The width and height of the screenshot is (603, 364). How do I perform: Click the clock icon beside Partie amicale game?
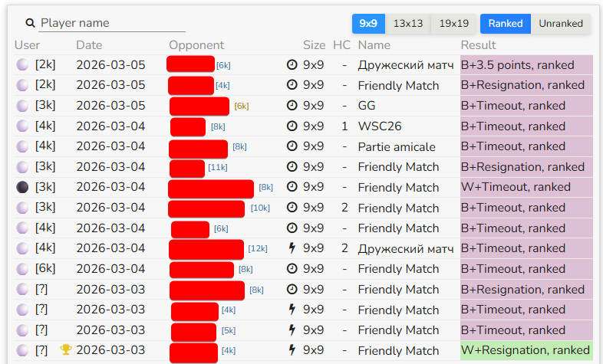pyautogui.click(x=292, y=146)
